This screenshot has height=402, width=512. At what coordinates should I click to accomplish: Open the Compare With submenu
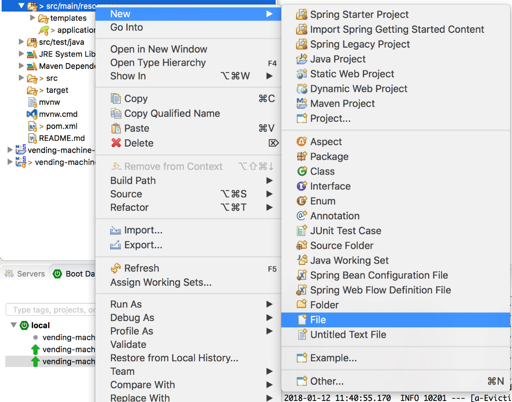coord(188,385)
